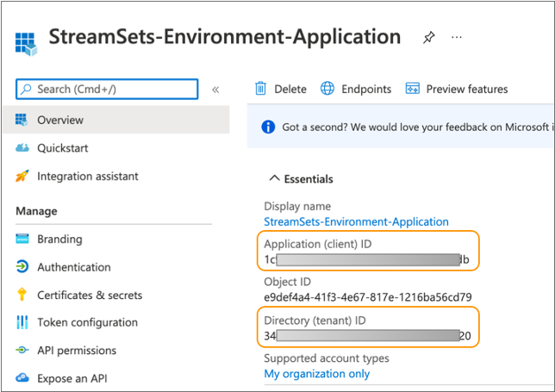555x392 pixels.
Task: Open Token configuration
Action: pyautogui.click(x=87, y=323)
